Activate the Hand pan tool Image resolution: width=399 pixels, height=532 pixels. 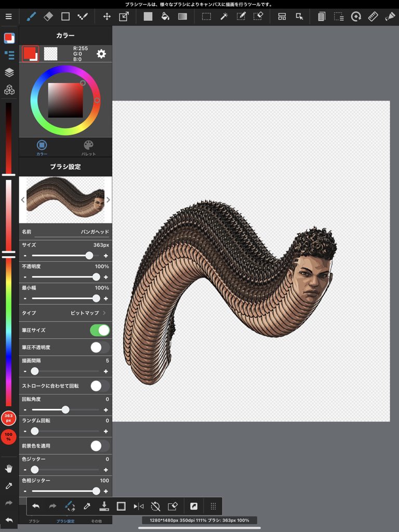coord(9,469)
